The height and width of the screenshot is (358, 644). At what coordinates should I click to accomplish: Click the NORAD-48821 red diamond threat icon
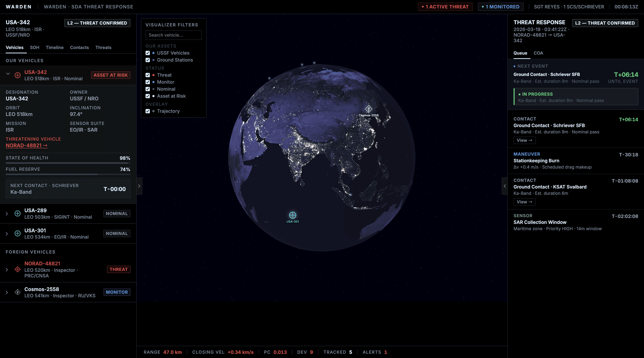(x=17, y=269)
